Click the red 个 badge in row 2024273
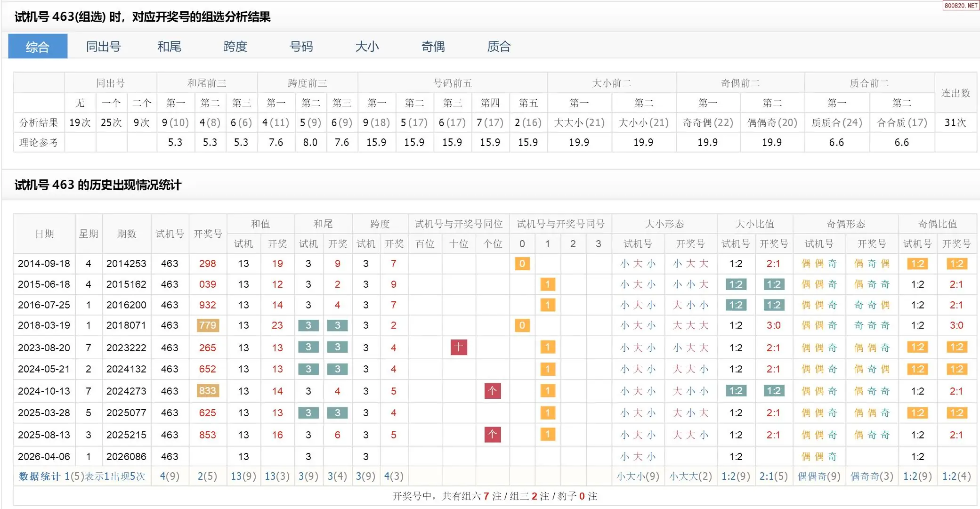 (x=493, y=391)
